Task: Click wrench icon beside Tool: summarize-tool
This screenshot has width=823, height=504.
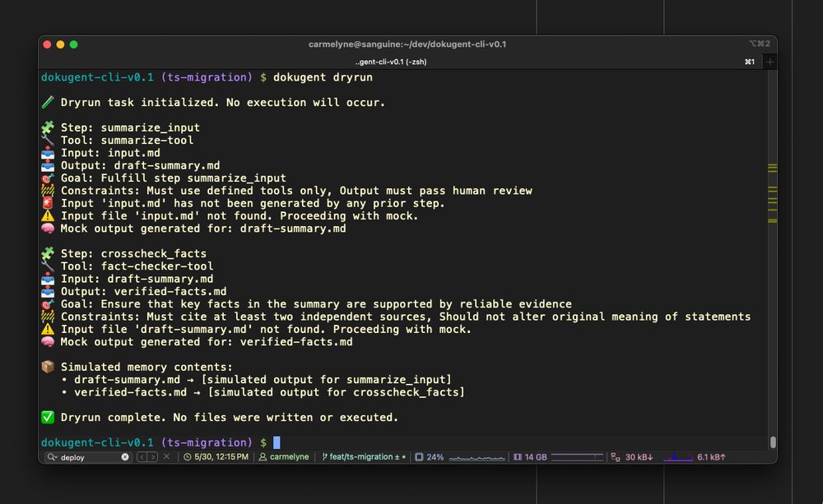Action: pyautogui.click(x=48, y=140)
